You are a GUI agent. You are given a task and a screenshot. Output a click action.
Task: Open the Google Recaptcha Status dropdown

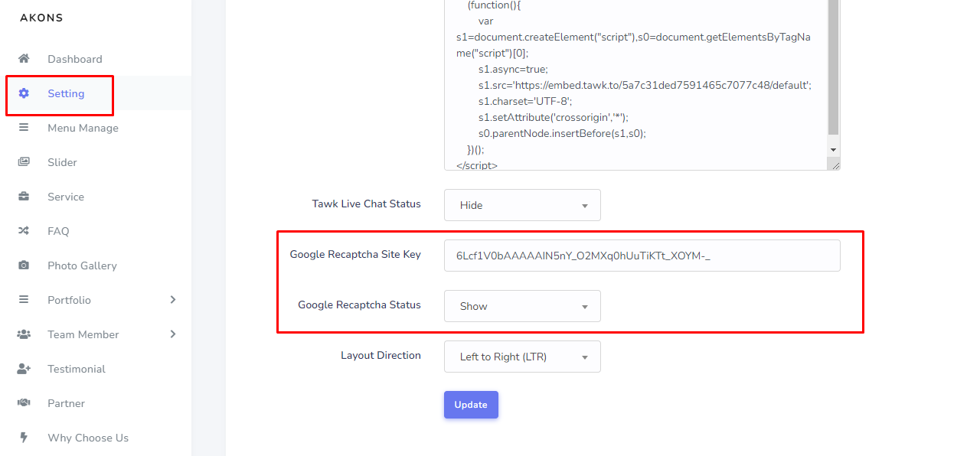522,306
